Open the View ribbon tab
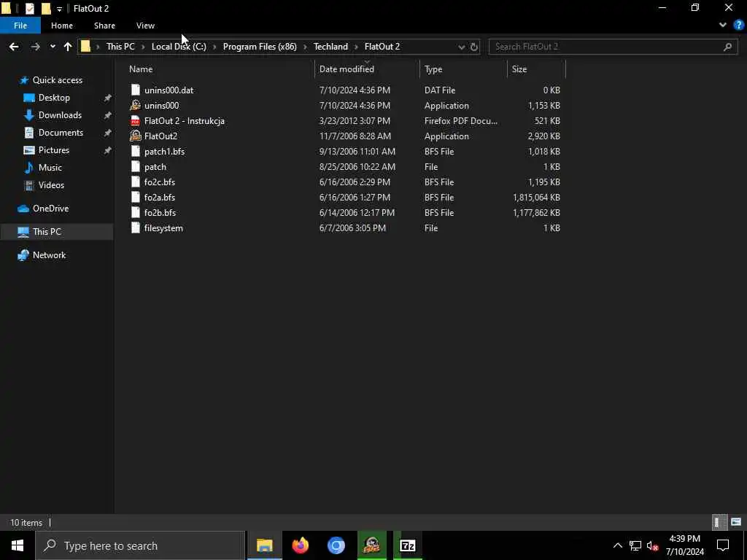This screenshot has height=560, width=747. point(145,26)
